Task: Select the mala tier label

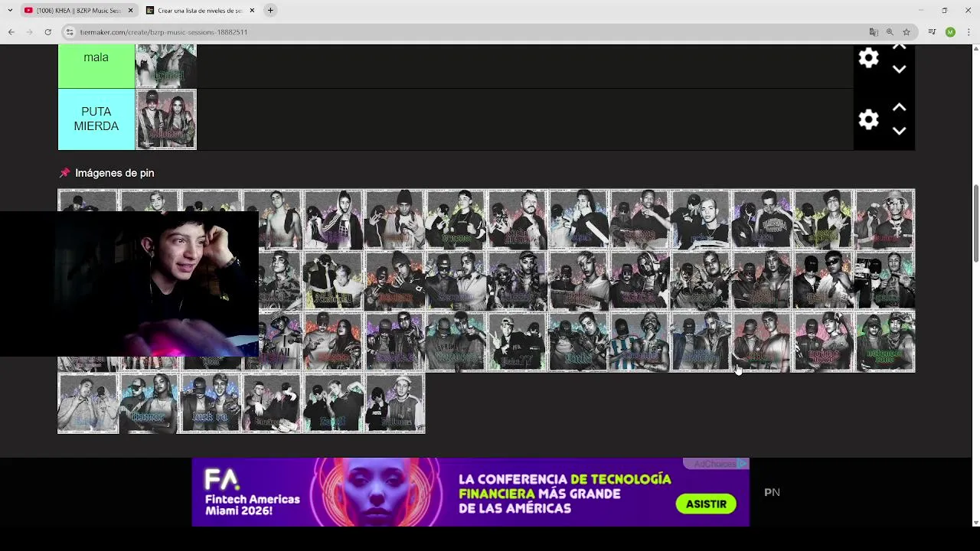Action: tap(96, 66)
